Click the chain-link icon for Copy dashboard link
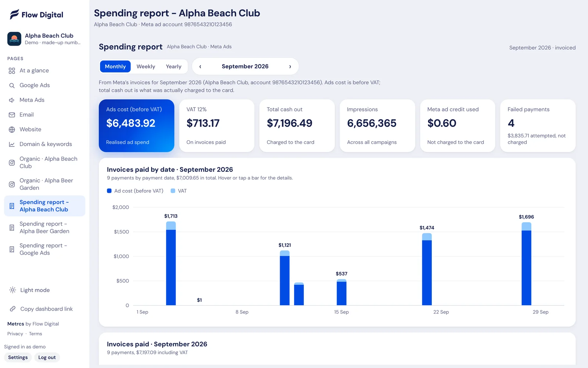588x368 pixels. point(12,309)
